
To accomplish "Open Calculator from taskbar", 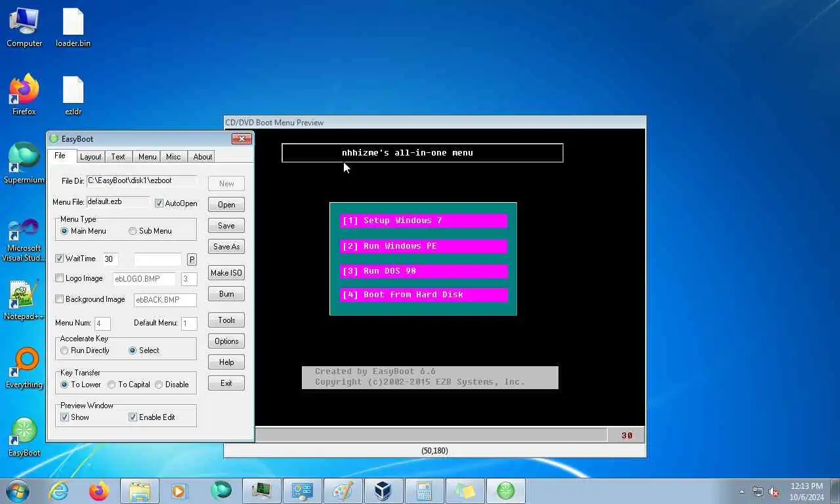I will pyautogui.click(x=424, y=491).
